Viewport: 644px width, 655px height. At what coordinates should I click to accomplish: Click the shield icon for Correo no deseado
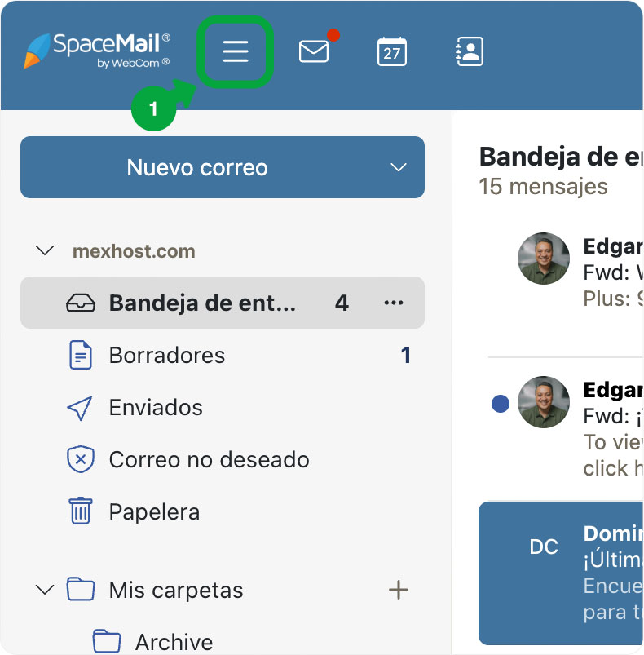[80, 459]
